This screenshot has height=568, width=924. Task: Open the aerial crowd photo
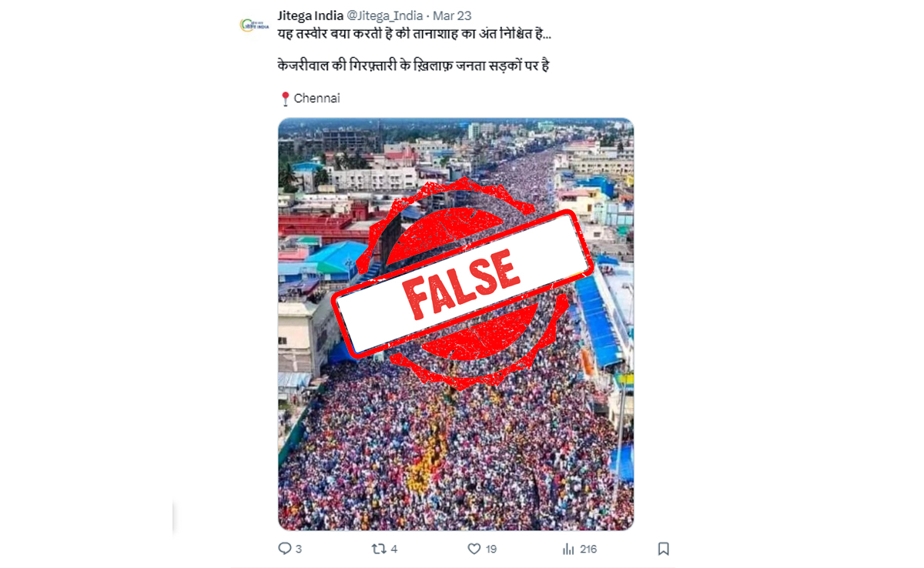click(x=456, y=324)
